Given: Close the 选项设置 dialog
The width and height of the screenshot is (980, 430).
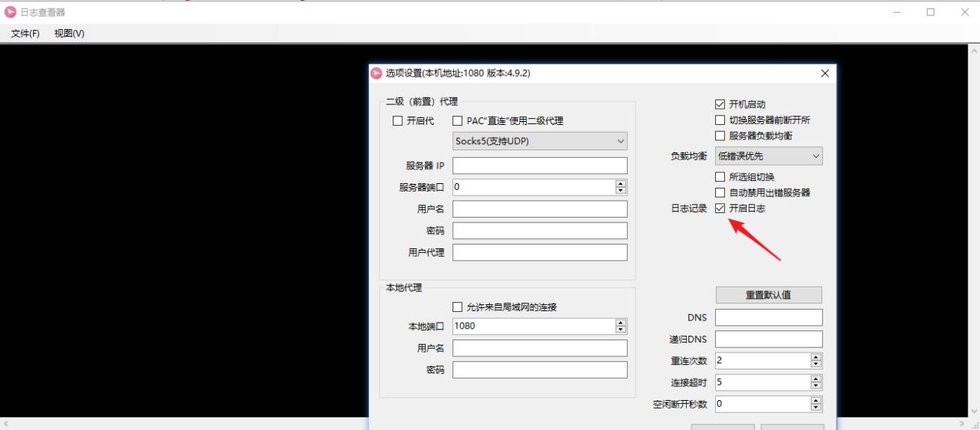Looking at the screenshot, I should coord(825,74).
